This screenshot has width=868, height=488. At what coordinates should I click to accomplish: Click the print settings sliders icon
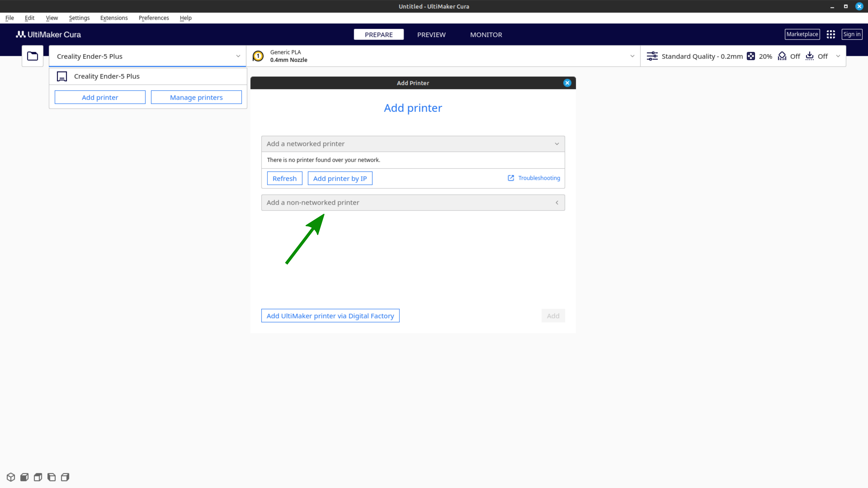point(652,56)
